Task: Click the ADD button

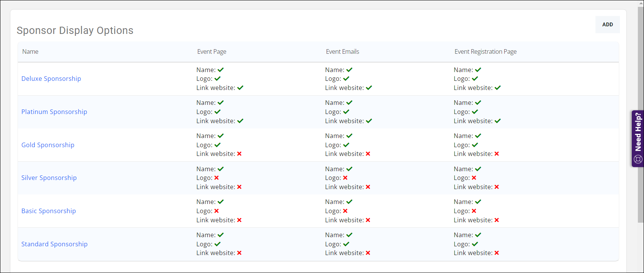Action: tap(607, 24)
